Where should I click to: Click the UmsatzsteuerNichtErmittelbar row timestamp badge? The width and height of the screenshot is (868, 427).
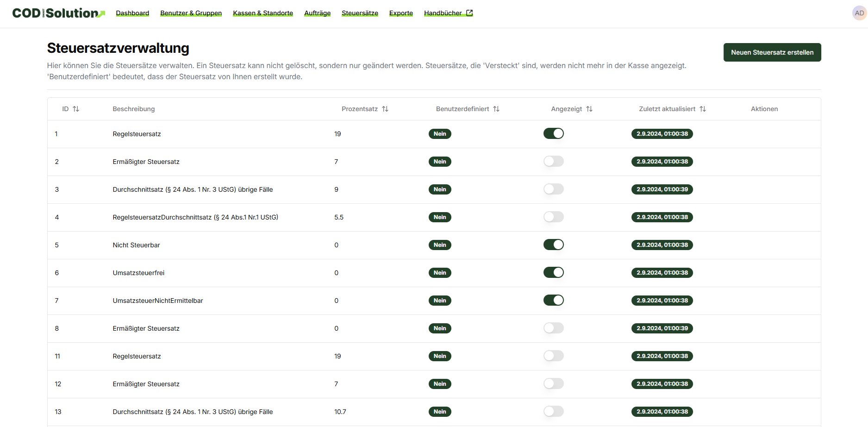(x=662, y=301)
